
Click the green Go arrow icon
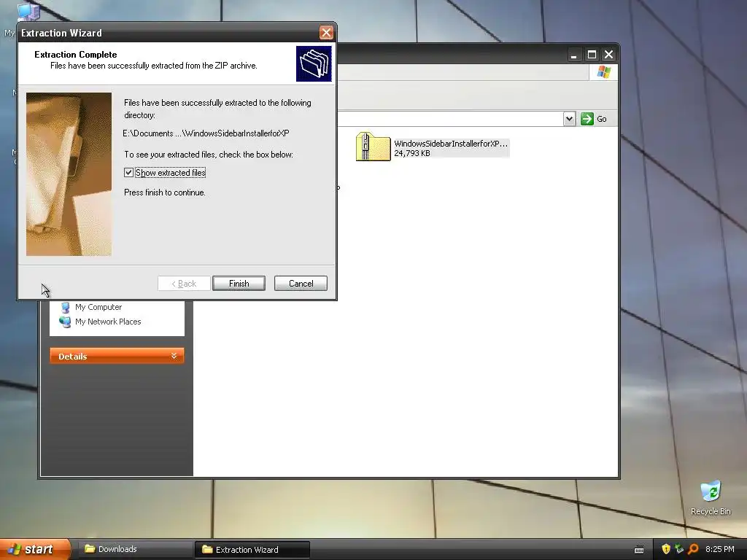click(587, 119)
